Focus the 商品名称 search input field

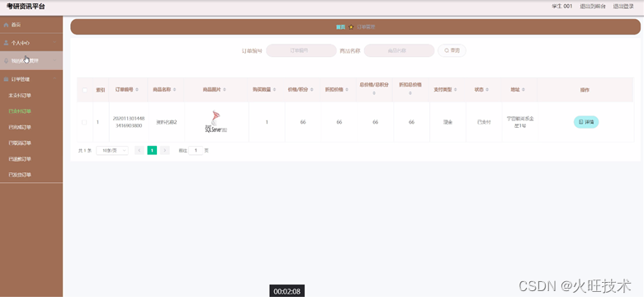(x=399, y=50)
